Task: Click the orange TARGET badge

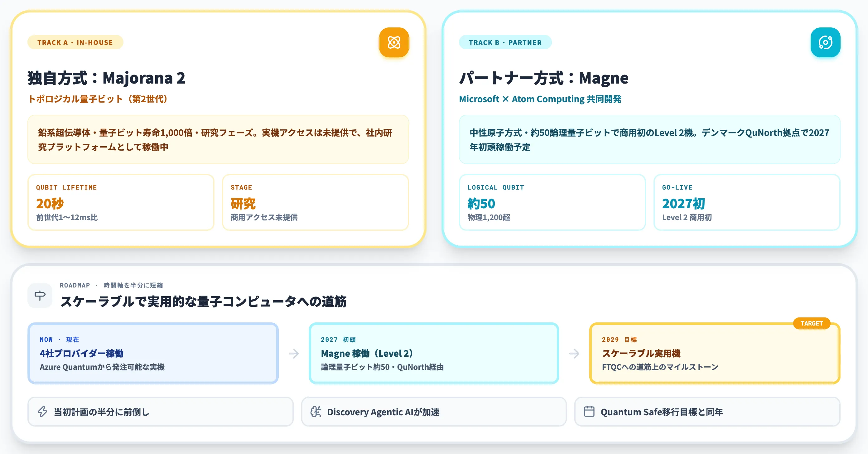Action: point(811,323)
